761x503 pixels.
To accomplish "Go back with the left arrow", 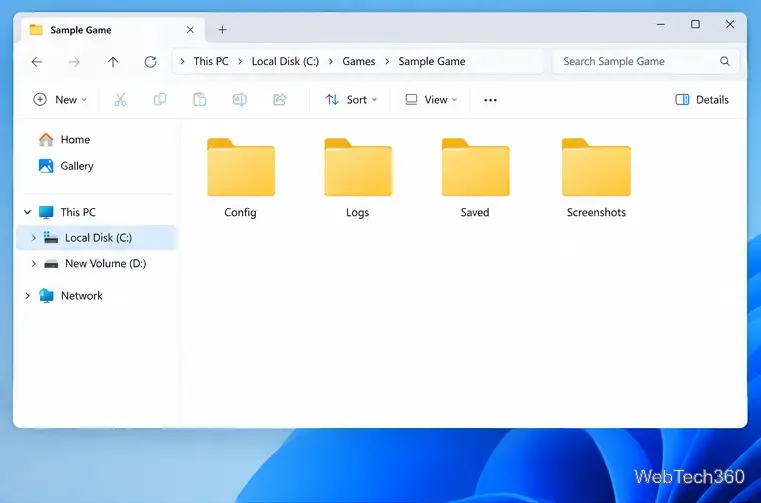I will [x=37, y=62].
